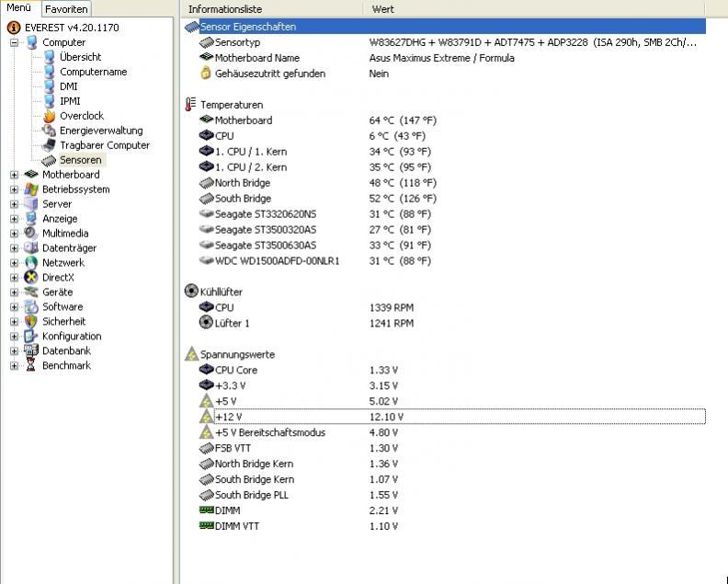Expand the Multimedia tree node
The height and width of the screenshot is (584, 728).
15,234
